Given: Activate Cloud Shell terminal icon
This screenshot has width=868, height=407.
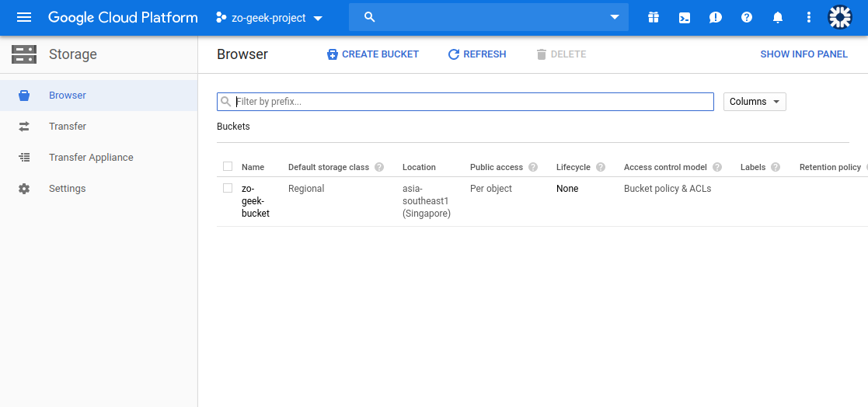Looking at the screenshot, I should coord(685,17).
